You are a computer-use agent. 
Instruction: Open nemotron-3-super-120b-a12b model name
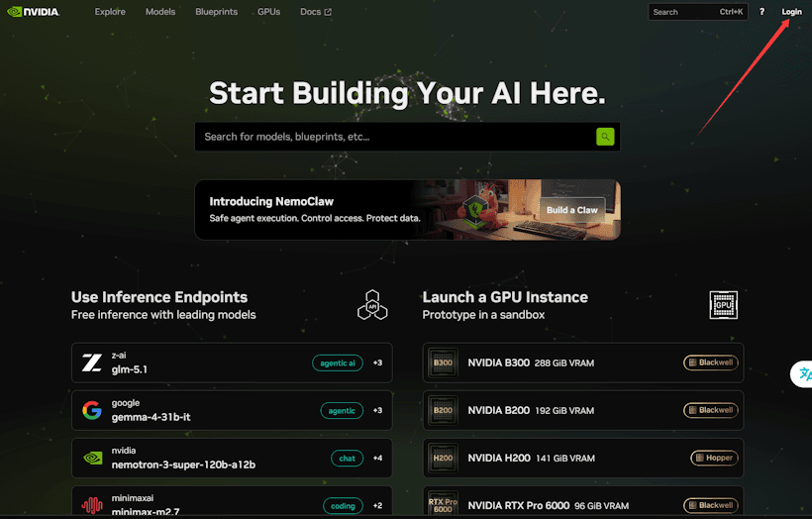click(x=183, y=465)
